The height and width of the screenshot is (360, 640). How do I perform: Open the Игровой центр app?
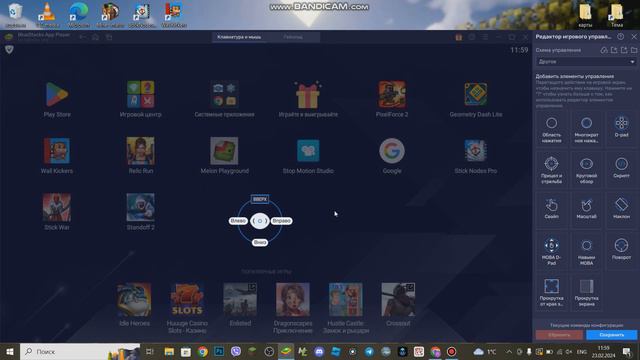140,99
